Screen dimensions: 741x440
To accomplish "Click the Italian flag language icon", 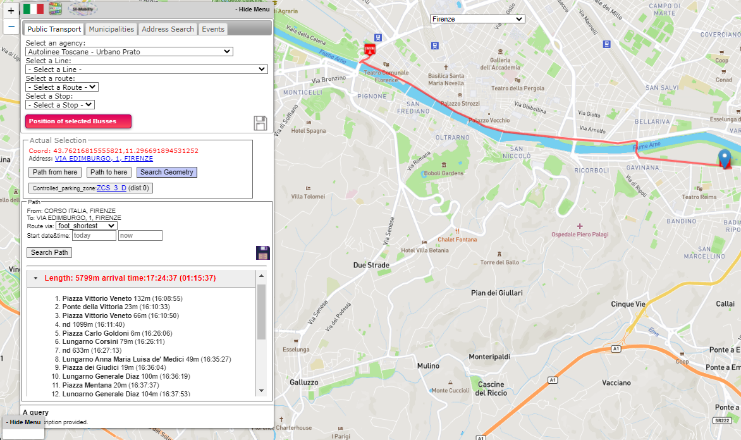I will click(33, 9).
